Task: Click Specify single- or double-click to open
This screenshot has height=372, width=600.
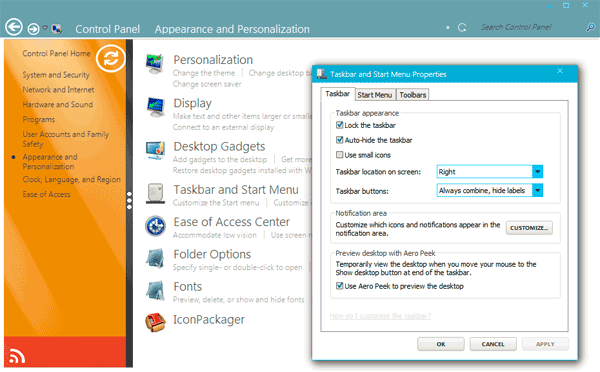Action: click(237, 268)
